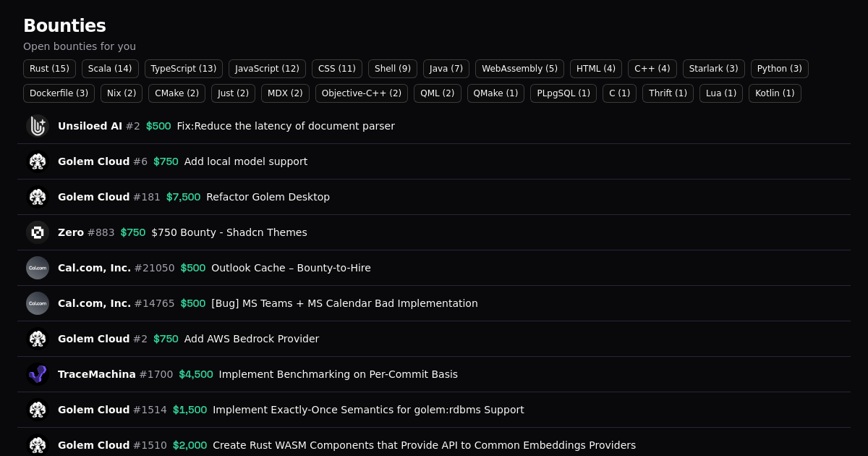
Task: Open Exactly-Once Semantics for golem:rdbms Support
Action: (368, 410)
